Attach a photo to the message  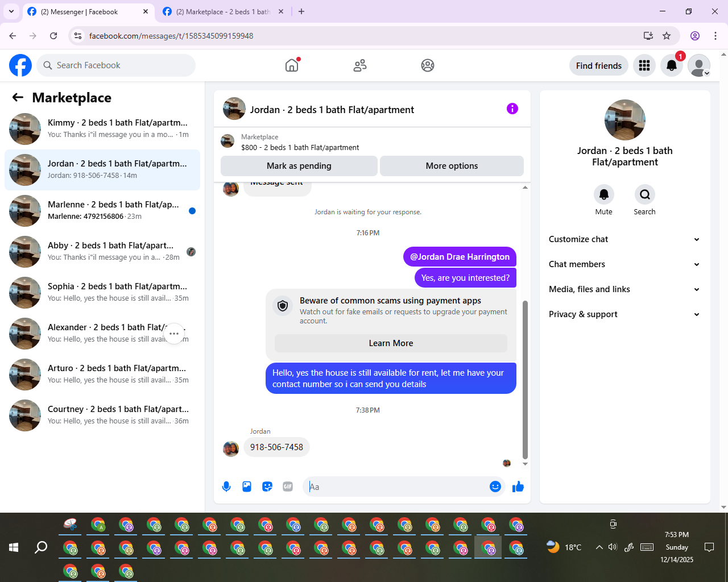coord(247,487)
